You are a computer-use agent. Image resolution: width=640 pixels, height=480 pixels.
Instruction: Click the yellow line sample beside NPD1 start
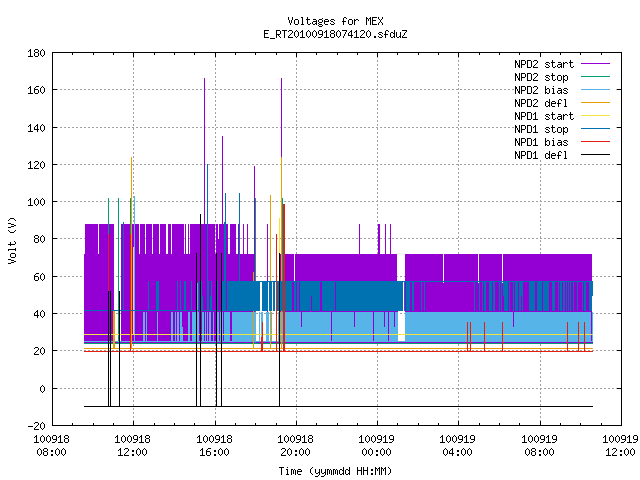[x=595, y=116]
